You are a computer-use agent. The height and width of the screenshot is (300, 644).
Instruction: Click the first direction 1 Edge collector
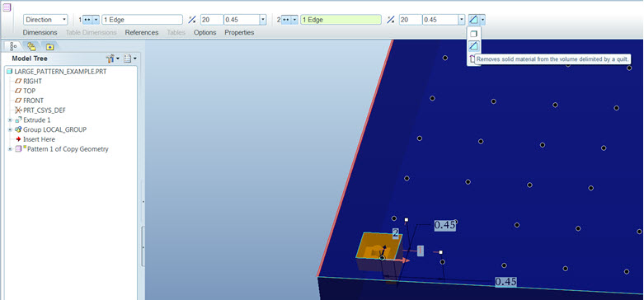[x=142, y=20]
